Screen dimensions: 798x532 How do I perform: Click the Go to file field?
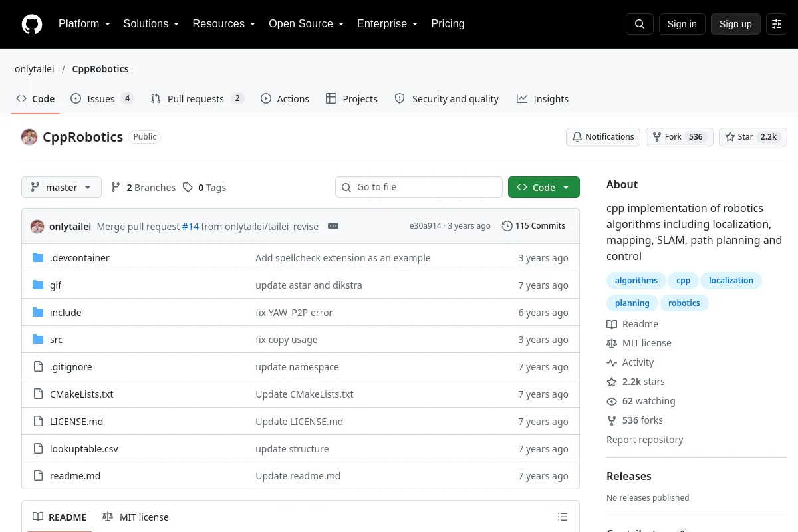[419, 187]
